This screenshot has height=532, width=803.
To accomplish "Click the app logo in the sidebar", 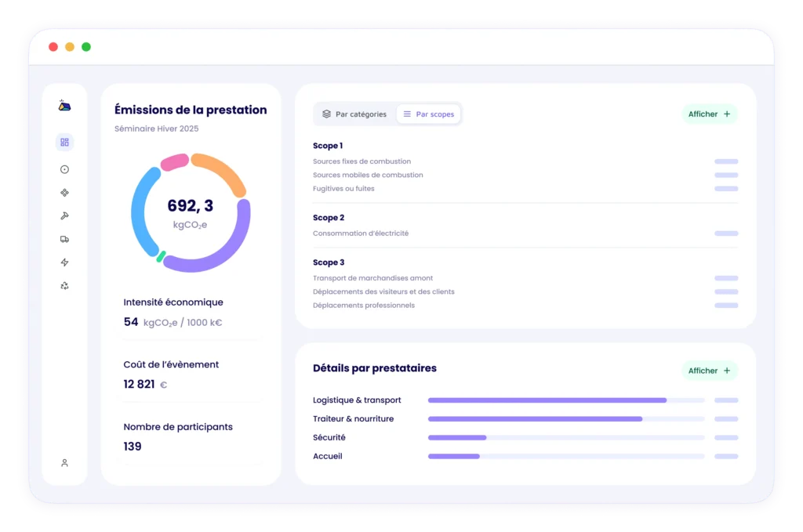I will click(x=64, y=106).
